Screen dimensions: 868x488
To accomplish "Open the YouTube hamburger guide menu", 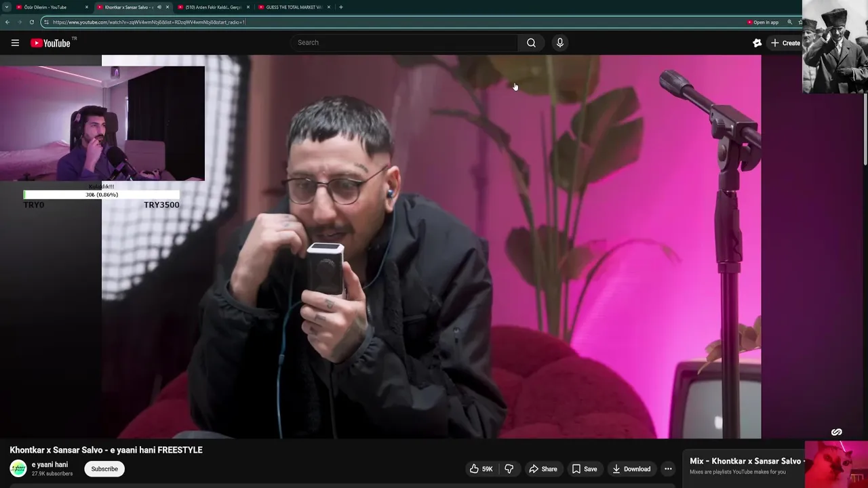I will point(15,43).
